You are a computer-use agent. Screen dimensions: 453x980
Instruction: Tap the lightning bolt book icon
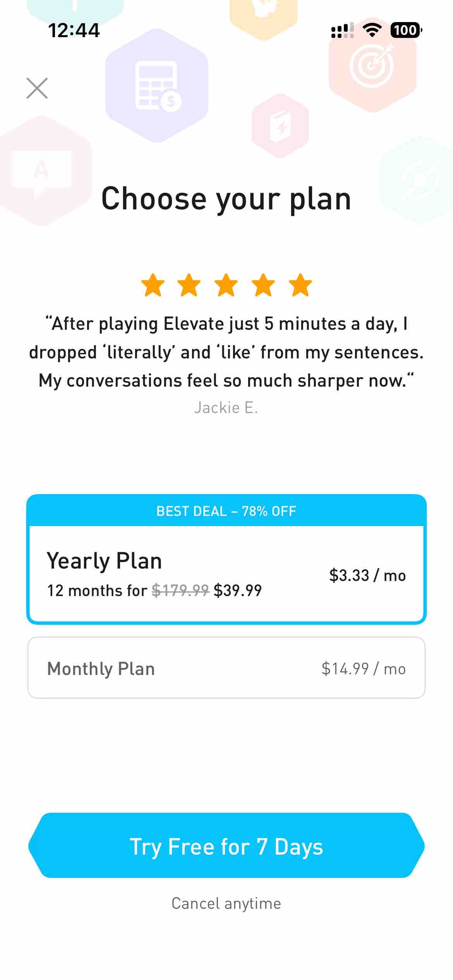coord(280,126)
